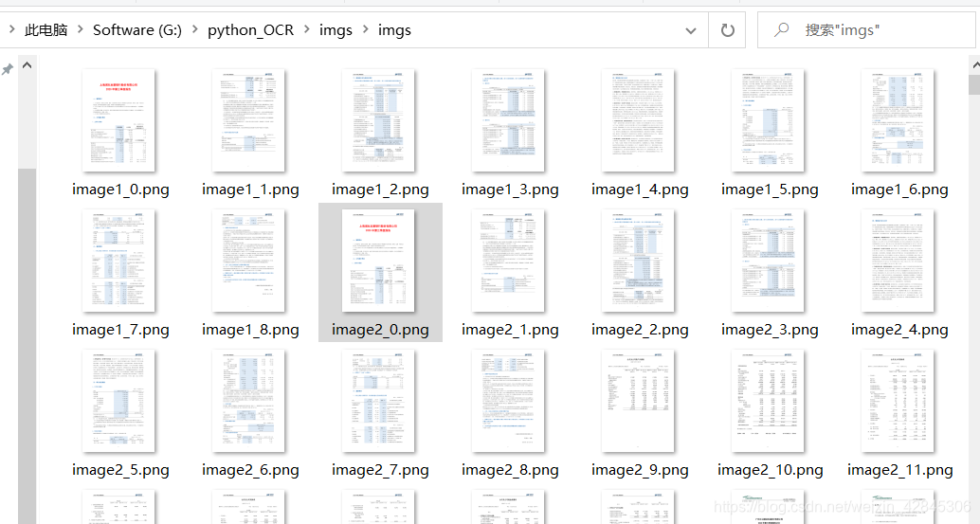Image resolution: width=980 pixels, height=524 pixels.
Task: Select image1_1.png thumbnail
Action: (248, 120)
